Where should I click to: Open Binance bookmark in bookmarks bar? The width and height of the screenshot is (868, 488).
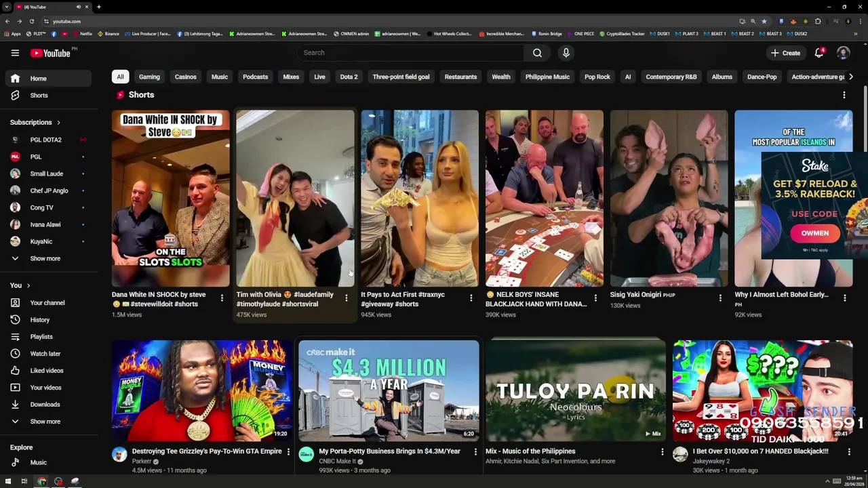(108, 33)
